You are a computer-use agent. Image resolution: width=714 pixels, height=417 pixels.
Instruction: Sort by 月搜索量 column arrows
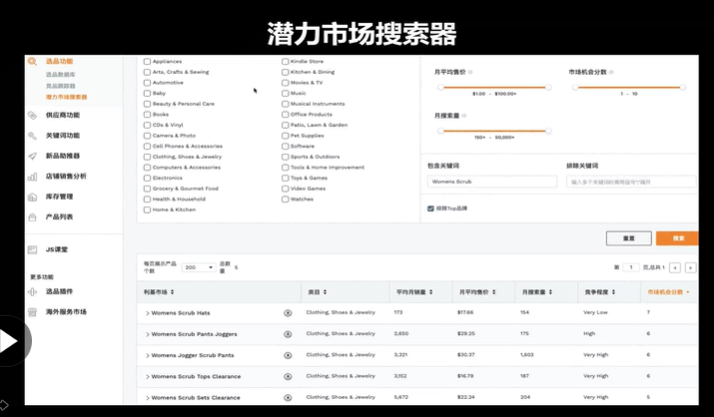coord(551,292)
